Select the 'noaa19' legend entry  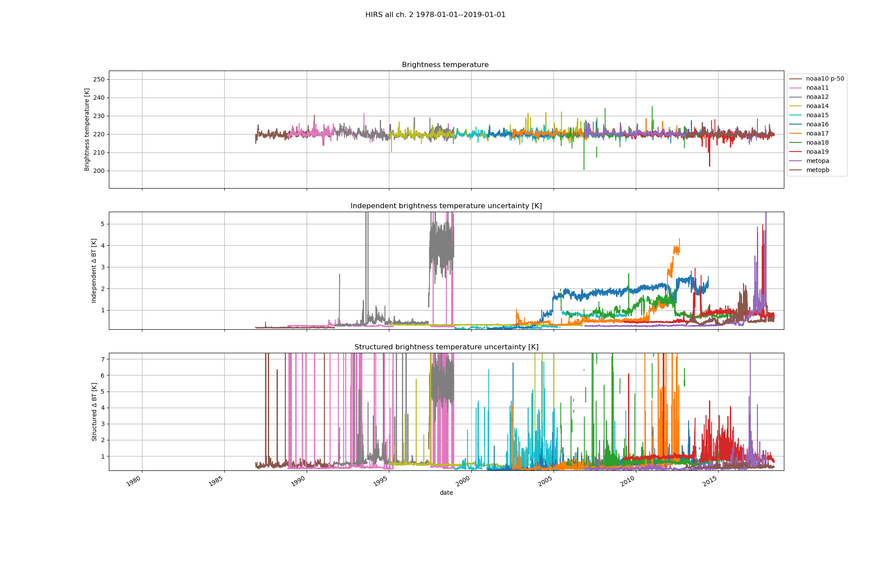coord(809,152)
